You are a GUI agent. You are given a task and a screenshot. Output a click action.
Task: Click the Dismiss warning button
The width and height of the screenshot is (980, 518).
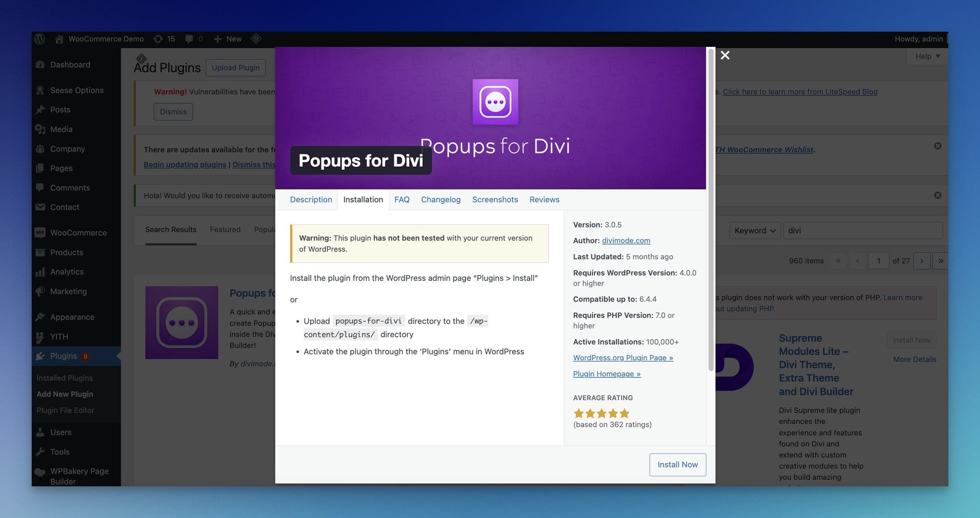click(173, 111)
